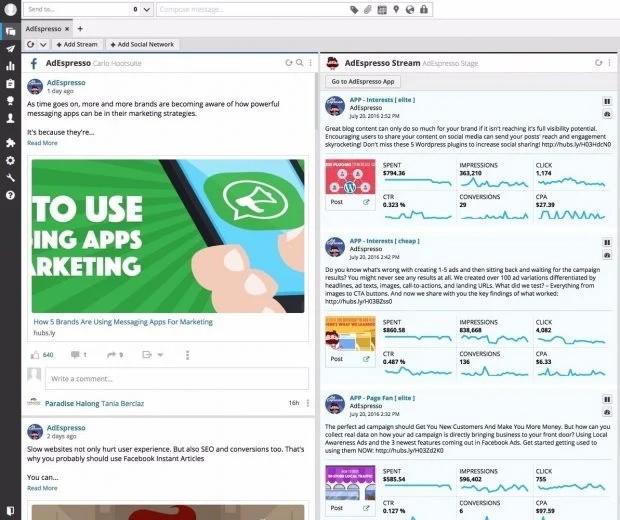Pause the APP - Interests cheap campaign

(607, 242)
